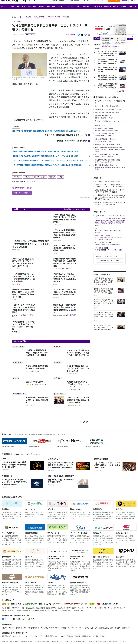Open DOW JONES 読売新聞 Pro logo banner
138x644 pixels.
[96, 441]
